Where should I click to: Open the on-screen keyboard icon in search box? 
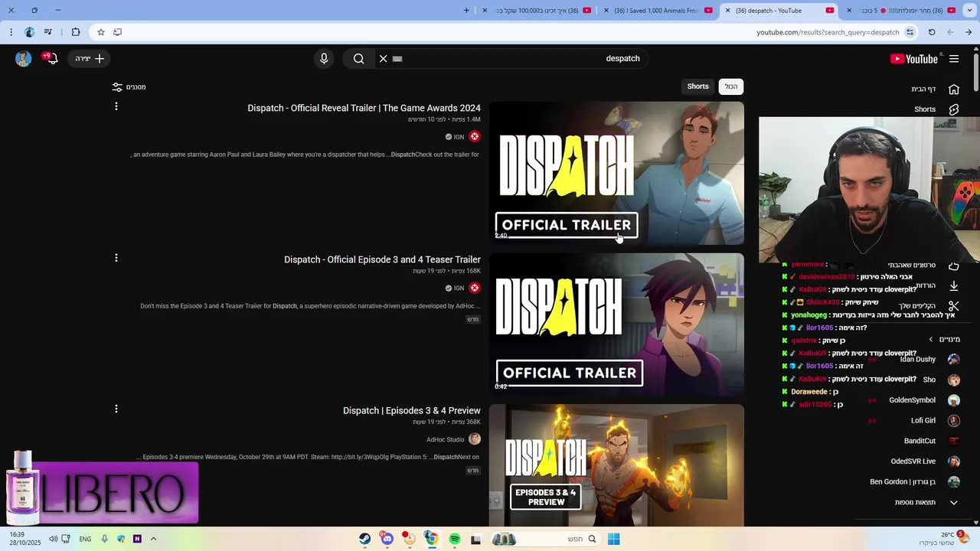(397, 59)
